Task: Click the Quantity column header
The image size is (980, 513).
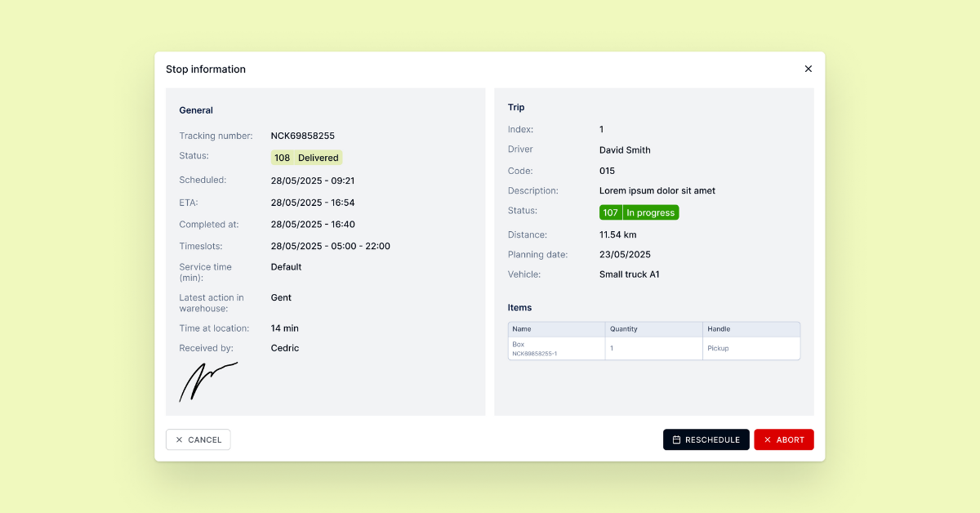Action: [x=623, y=328]
